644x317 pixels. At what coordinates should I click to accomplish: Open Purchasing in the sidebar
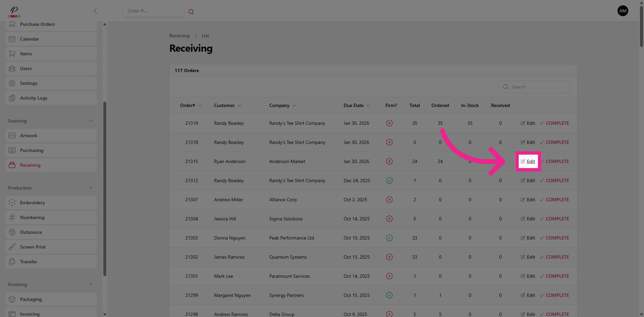[32, 150]
